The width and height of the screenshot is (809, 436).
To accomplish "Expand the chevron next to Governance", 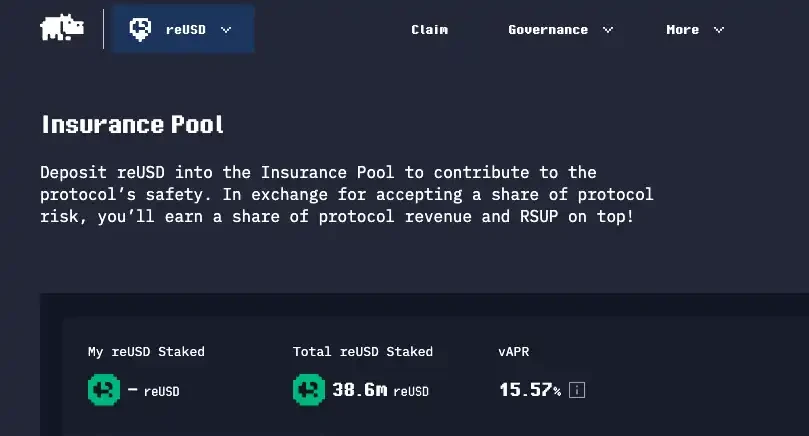I will [x=608, y=30].
